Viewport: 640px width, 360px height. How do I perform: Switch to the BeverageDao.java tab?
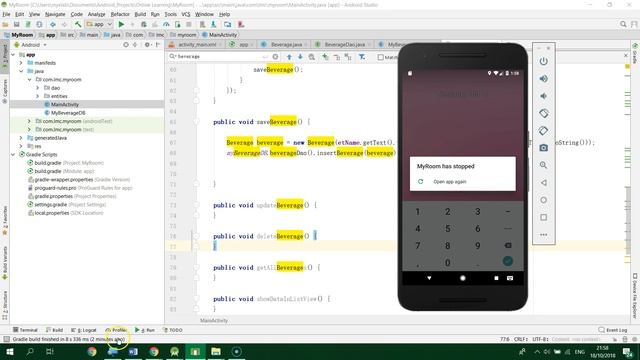coord(344,44)
